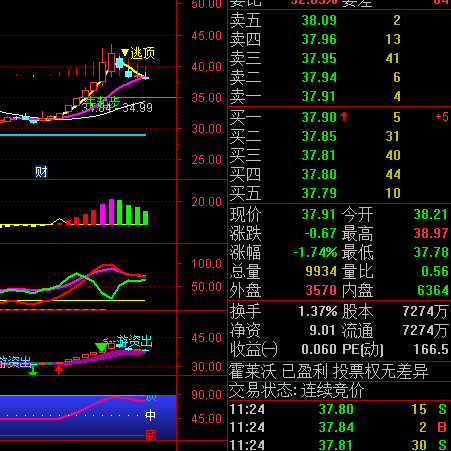Click the 交易状态: 连续竞价 line

[297, 390]
